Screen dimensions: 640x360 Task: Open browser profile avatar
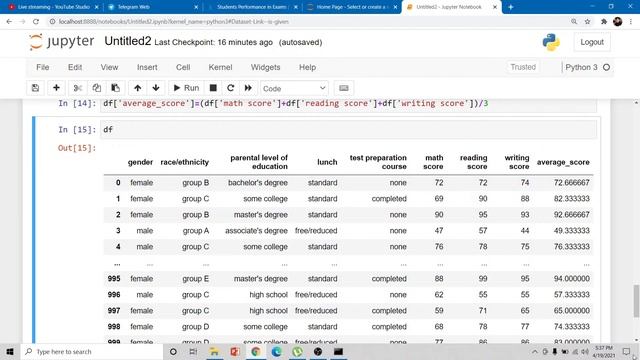[618, 22]
